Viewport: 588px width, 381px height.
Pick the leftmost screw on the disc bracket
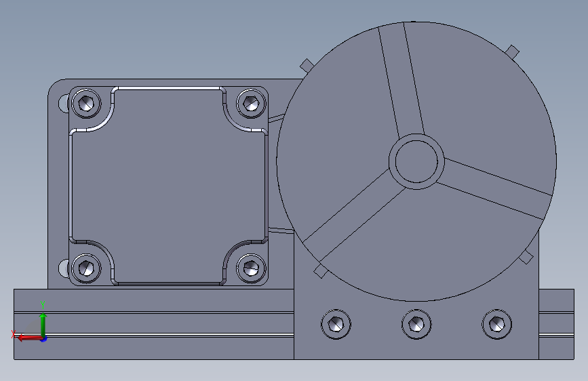(336, 324)
